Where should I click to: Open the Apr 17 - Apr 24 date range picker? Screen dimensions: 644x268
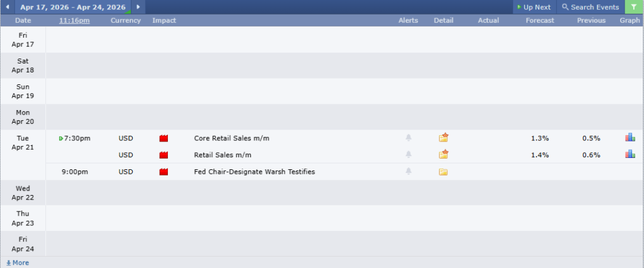[72, 7]
